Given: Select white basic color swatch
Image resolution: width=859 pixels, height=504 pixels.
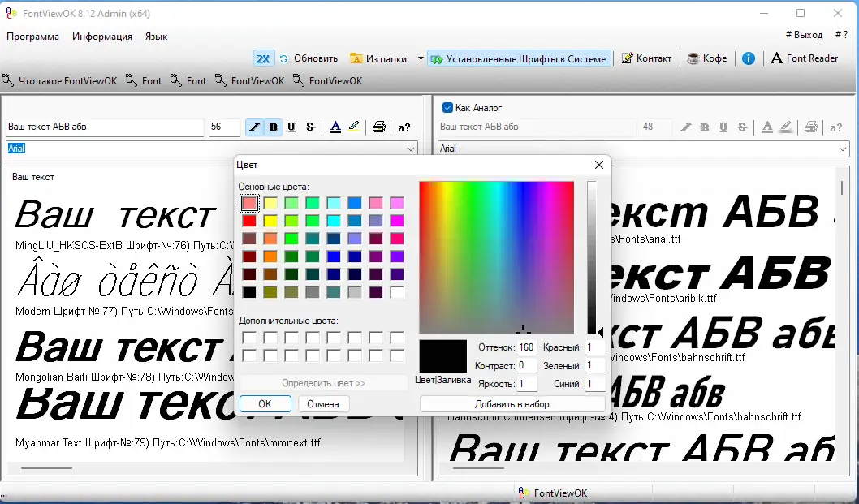Looking at the screenshot, I should coord(397,292).
